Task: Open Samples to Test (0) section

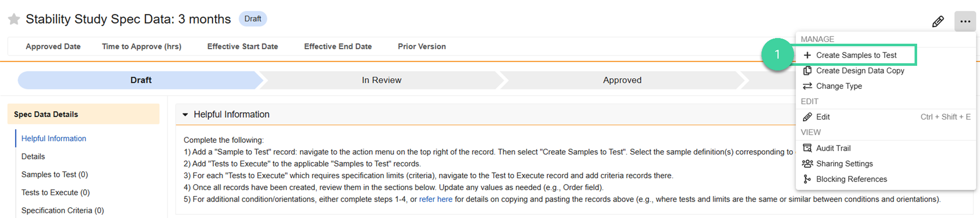Action: pyautogui.click(x=55, y=174)
